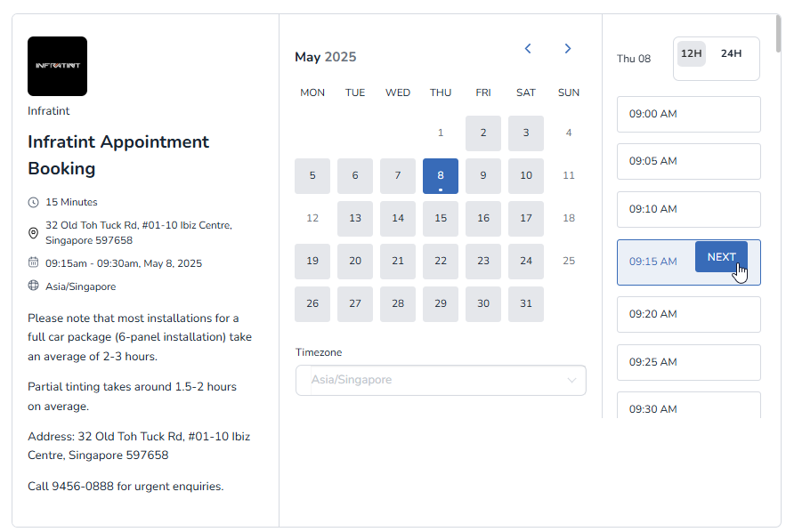The image size is (786, 532).
Task: Pick May 13 on calendar
Action: point(355,219)
